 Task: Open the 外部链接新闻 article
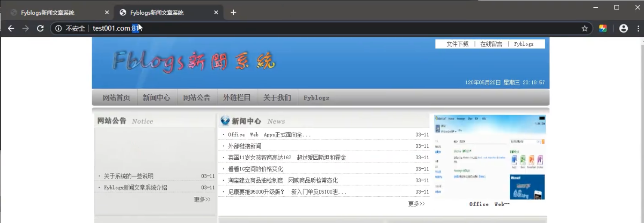[244, 146]
